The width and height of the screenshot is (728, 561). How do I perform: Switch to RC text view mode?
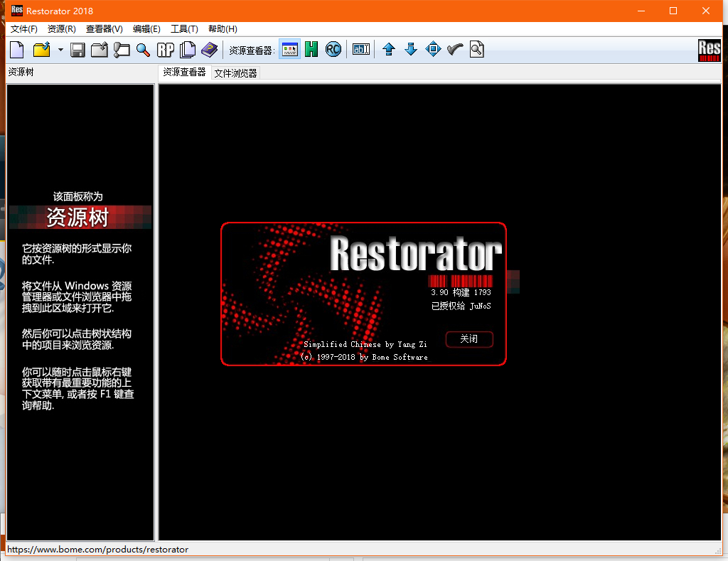333,50
